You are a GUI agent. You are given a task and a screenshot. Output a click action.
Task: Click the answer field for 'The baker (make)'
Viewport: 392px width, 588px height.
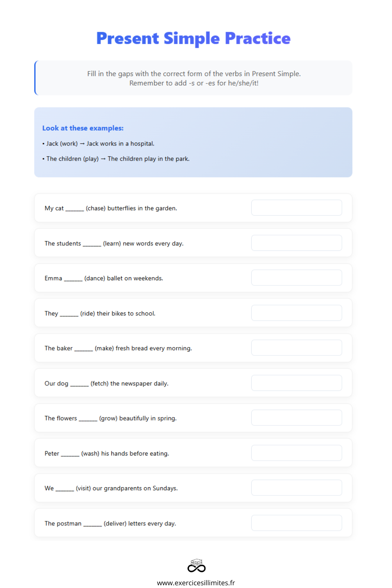pyautogui.click(x=297, y=348)
